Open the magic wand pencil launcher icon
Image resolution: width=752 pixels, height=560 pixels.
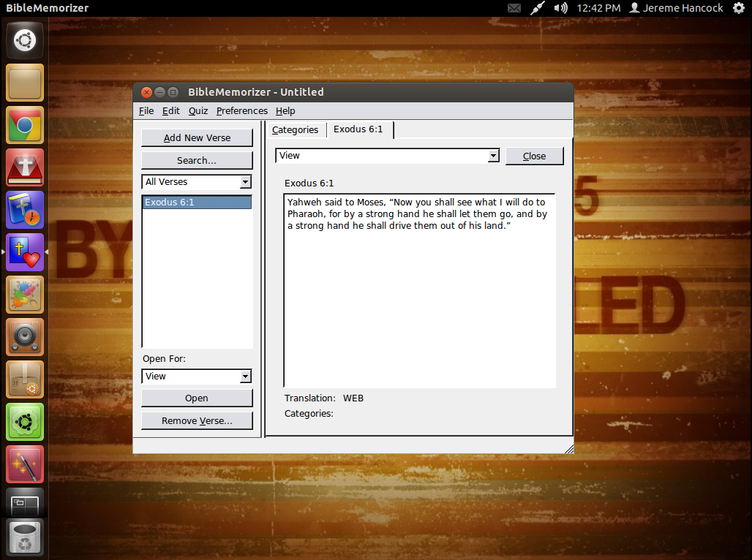coord(25,464)
